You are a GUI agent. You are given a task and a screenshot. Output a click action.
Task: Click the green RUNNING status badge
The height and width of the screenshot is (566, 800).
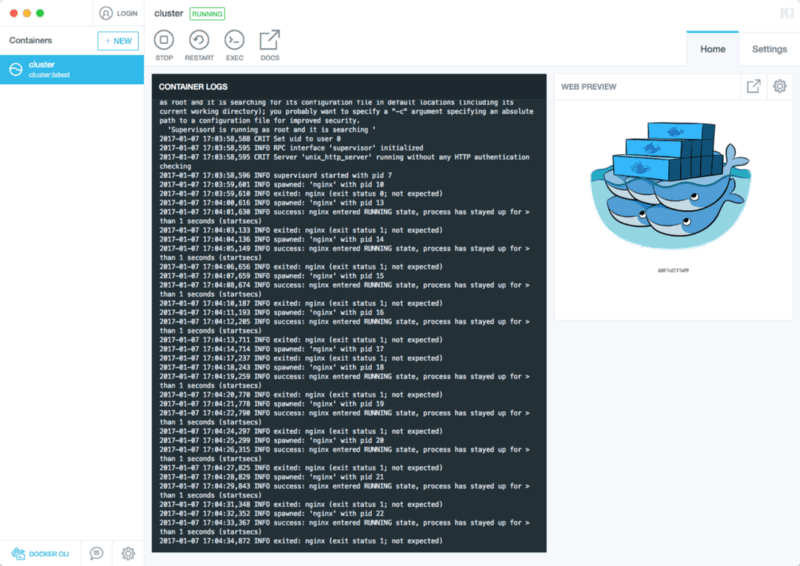pos(207,14)
